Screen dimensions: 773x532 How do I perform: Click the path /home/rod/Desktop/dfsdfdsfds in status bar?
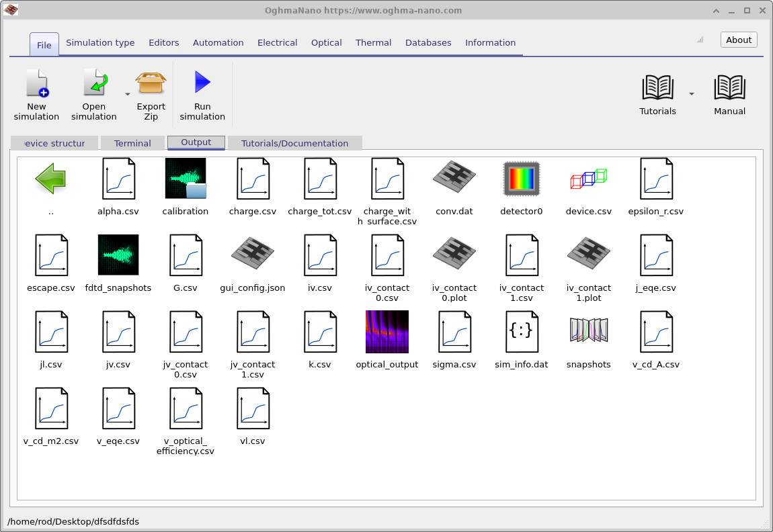coord(73,521)
